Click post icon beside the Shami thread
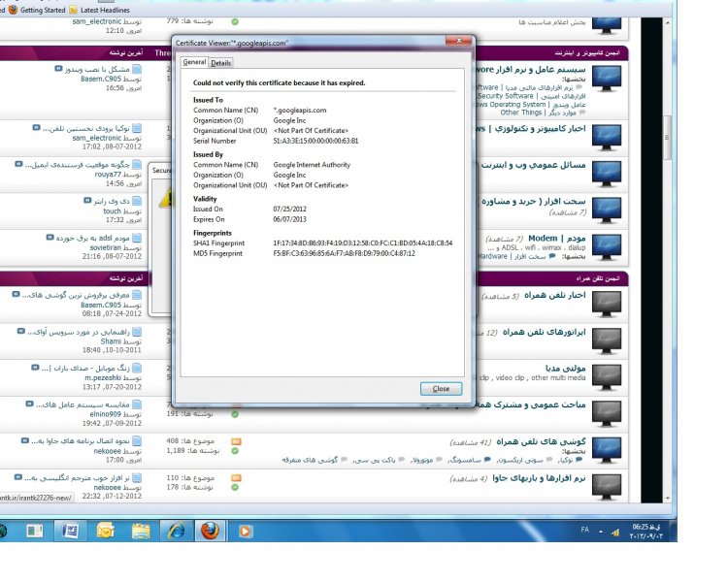The width and height of the screenshot is (728, 582). [137, 332]
